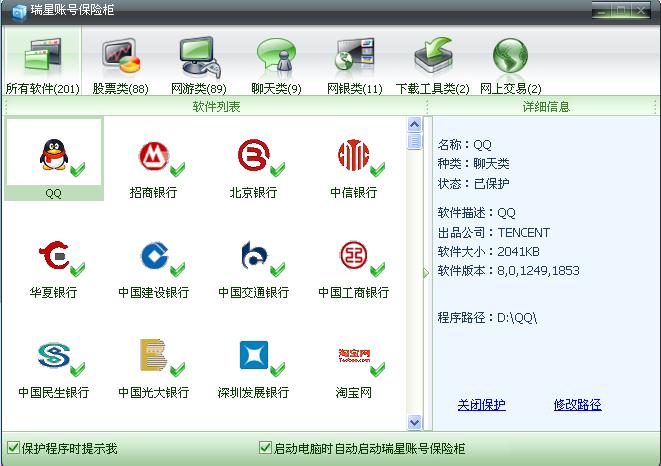The image size is (661, 466).
Task: Toggle 启动电脑时自动启动瑞星账号保险柜 checkbox
Action: tap(265, 447)
